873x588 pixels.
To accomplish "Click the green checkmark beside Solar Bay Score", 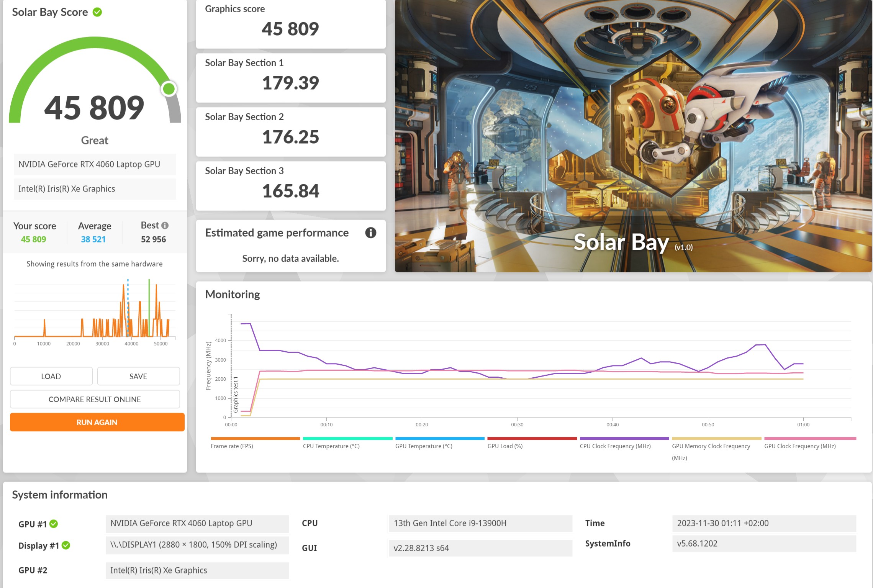I will tap(97, 12).
